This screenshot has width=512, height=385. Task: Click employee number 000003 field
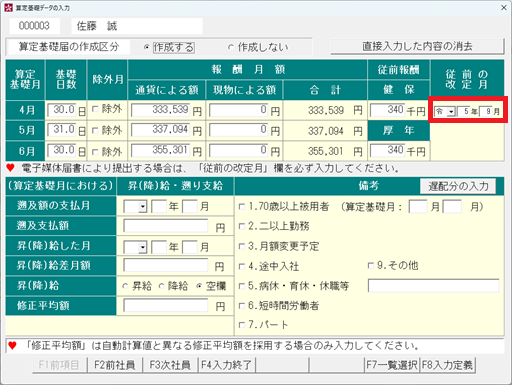click(35, 26)
